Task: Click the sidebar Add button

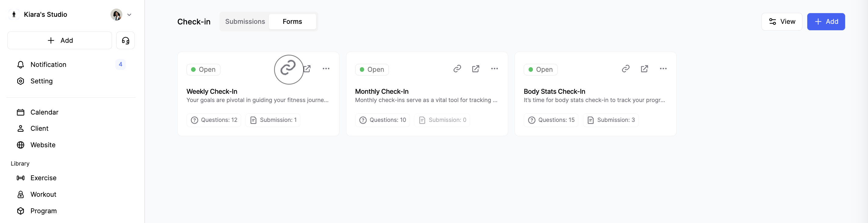Action: (x=60, y=41)
